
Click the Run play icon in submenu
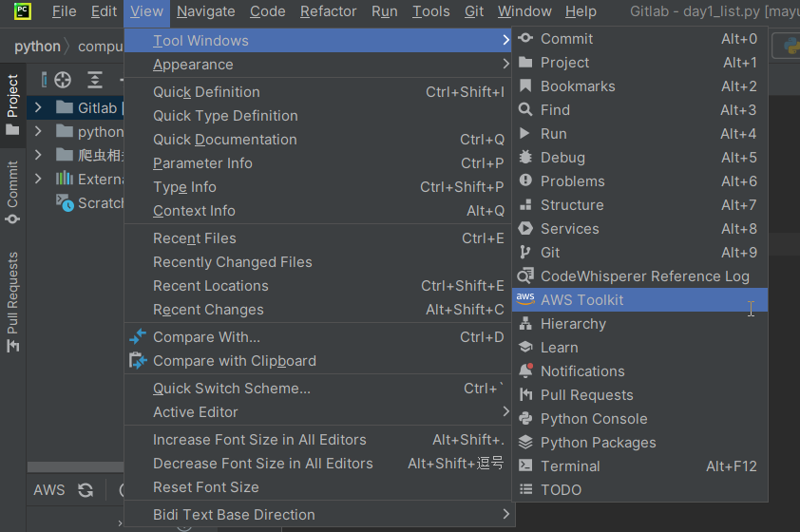[524, 134]
